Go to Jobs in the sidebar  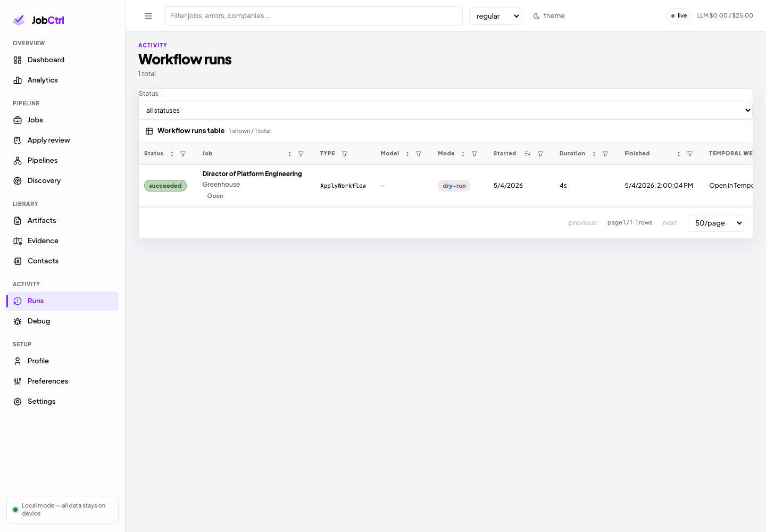point(62,120)
